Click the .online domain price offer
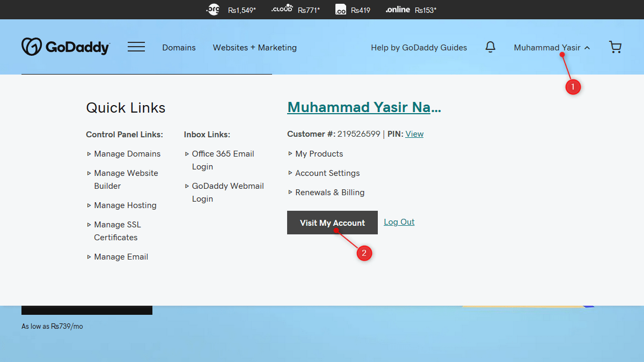This screenshot has height=362, width=644. (x=411, y=10)
